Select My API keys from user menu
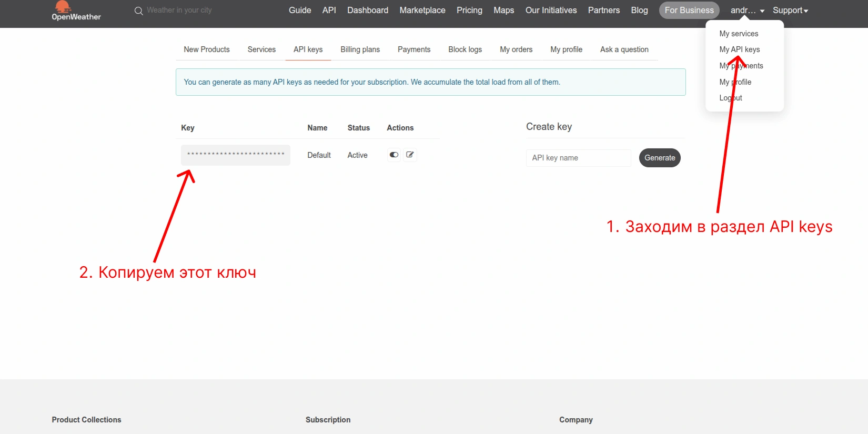The image size is (868, 434). 739,49
